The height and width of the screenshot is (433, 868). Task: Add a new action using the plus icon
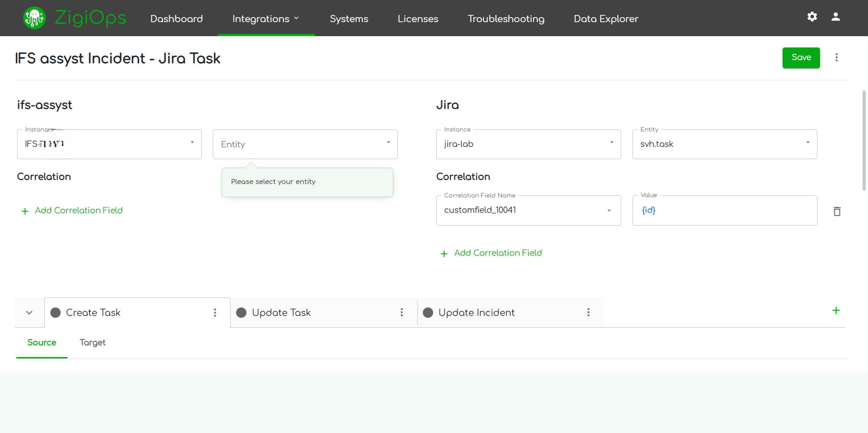click(837, 310)
